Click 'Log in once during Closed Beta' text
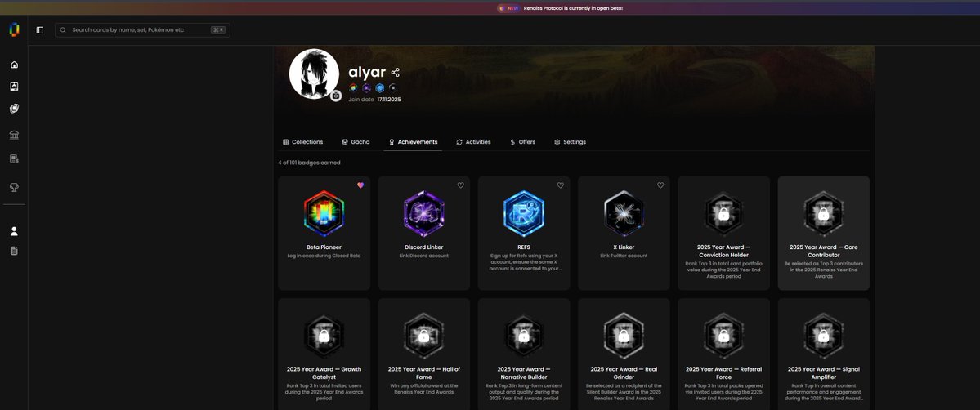This screenshot has height=410, width=980. click(x=324, y=256)
